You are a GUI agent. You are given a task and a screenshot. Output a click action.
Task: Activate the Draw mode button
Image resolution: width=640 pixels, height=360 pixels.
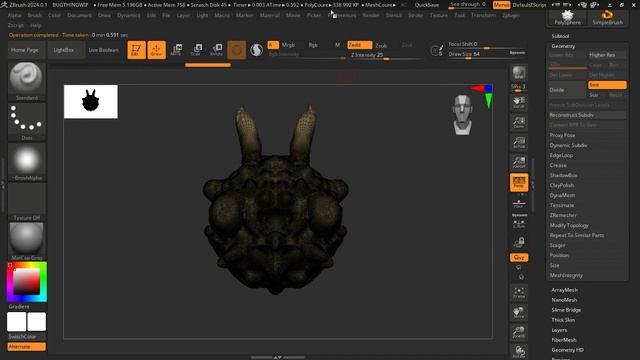tap(156, 50)
